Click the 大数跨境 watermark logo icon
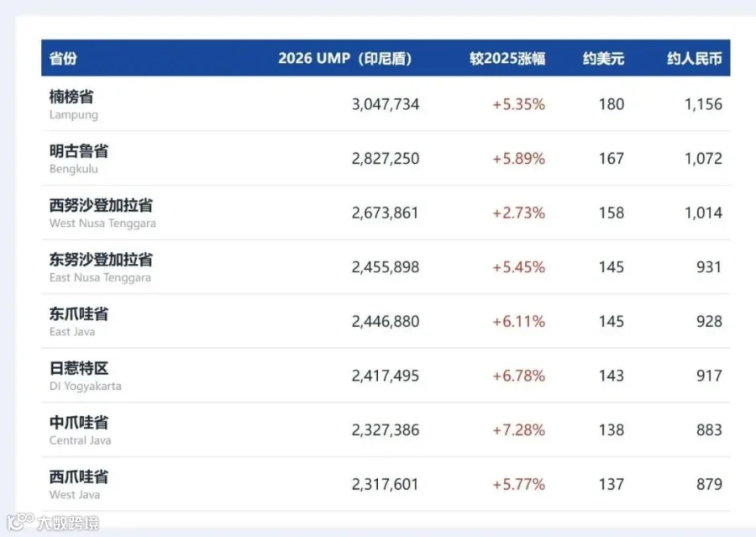 20,522
